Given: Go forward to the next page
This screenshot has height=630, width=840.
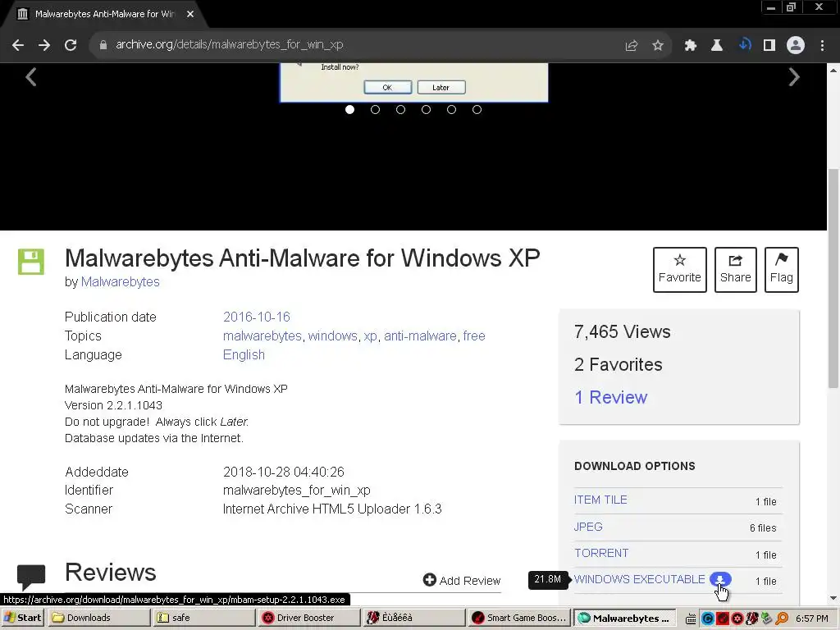Looking at the screenshot, I should (x=44, y=45).
